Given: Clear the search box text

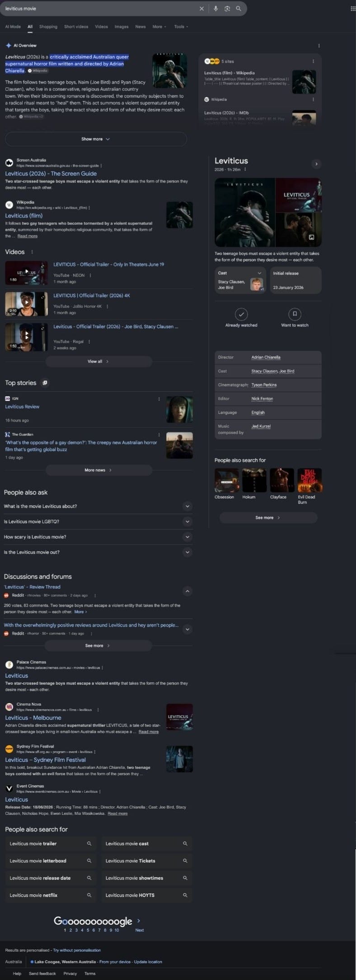Looking at the screenshot, I should (201, 9).
